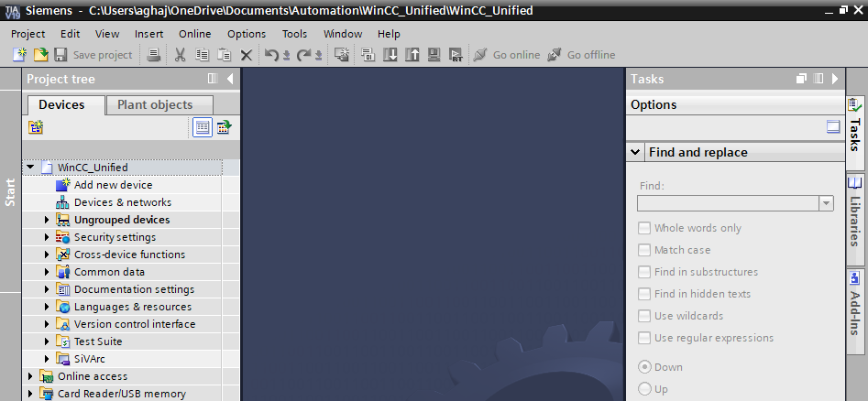Expand Documentation settings node
Screen dimensions: 868x401
[47, 289]
